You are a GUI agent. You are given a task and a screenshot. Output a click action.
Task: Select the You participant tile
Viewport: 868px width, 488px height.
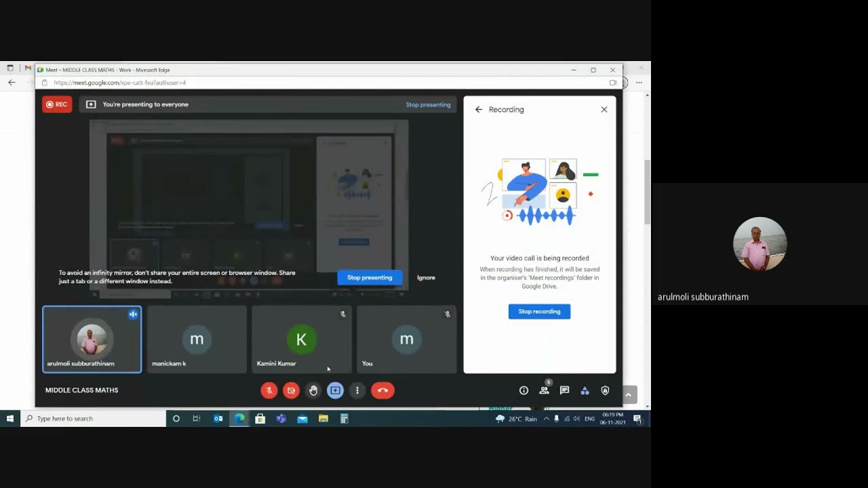[407, 340]
